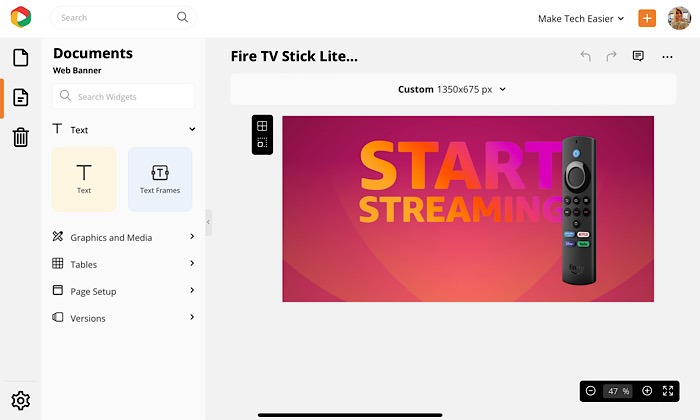Click the Fire TV Stick Lite document title

pyautogui.click(x=294, y=56)
